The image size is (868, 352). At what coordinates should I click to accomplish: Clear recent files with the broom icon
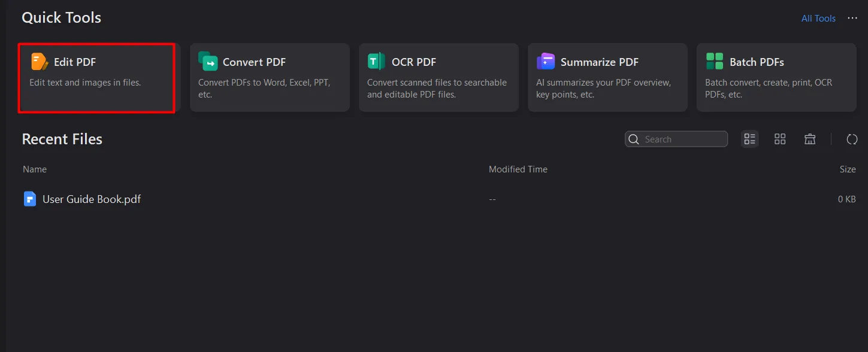(810, 139)
